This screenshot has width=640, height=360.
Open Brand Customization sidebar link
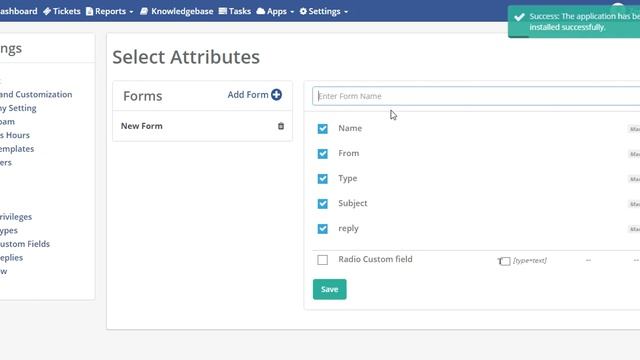click(x=36, y=94)
